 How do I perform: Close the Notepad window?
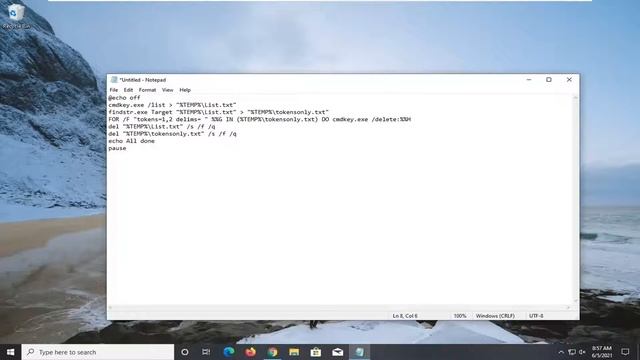pyautogui.click(x=569, y=80)
